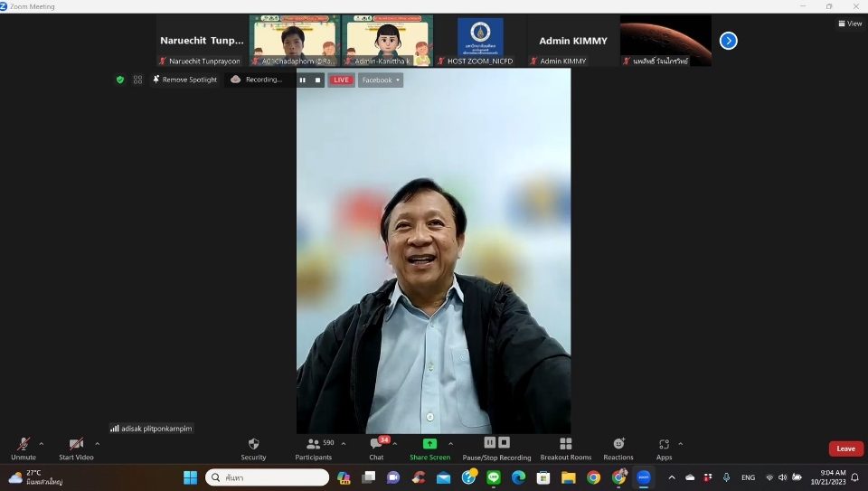Screen dimensions: 868x491
Task: Stop recording via top small stop button
Action: [x=317, y=80]
